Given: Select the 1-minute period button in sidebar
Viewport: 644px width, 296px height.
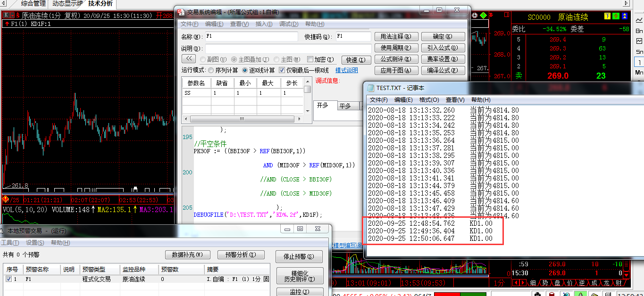Looking at the screenshot, I should [639, 62].
